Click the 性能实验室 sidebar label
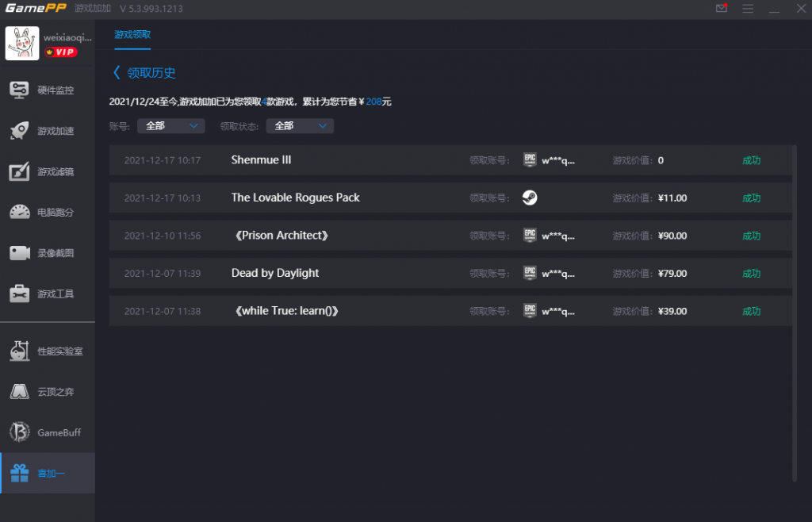The image size is (812, 522). pos(60,351)
